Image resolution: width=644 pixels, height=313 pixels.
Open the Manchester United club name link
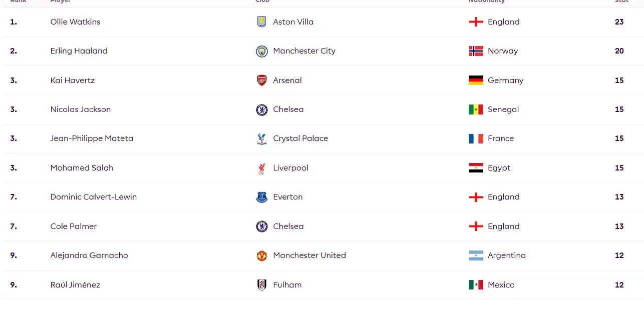click(x=309, y=255)
